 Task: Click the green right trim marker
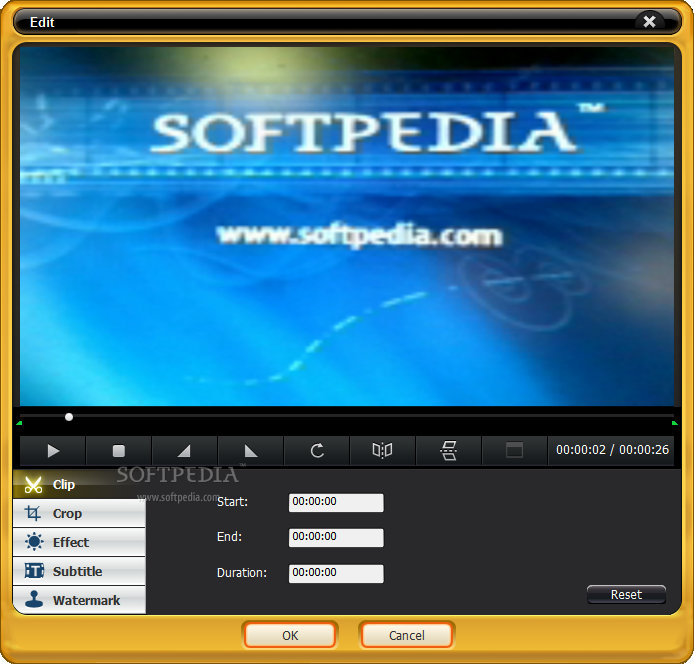(x=675, y=423)
